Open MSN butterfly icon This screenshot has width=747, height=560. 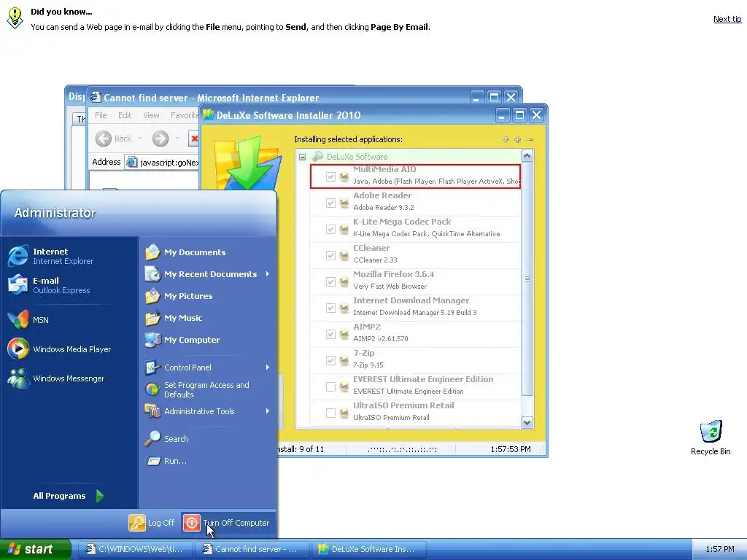[x=18, y=319]
